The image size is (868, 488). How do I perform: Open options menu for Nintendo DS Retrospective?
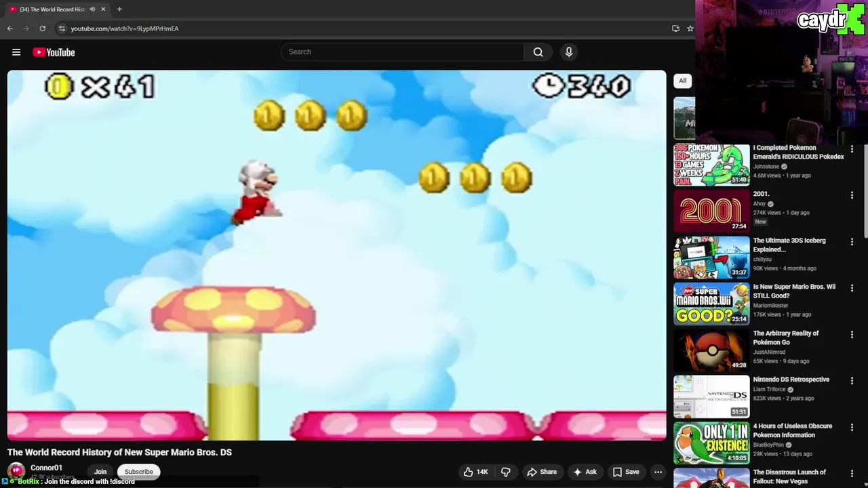click(852, 381)
